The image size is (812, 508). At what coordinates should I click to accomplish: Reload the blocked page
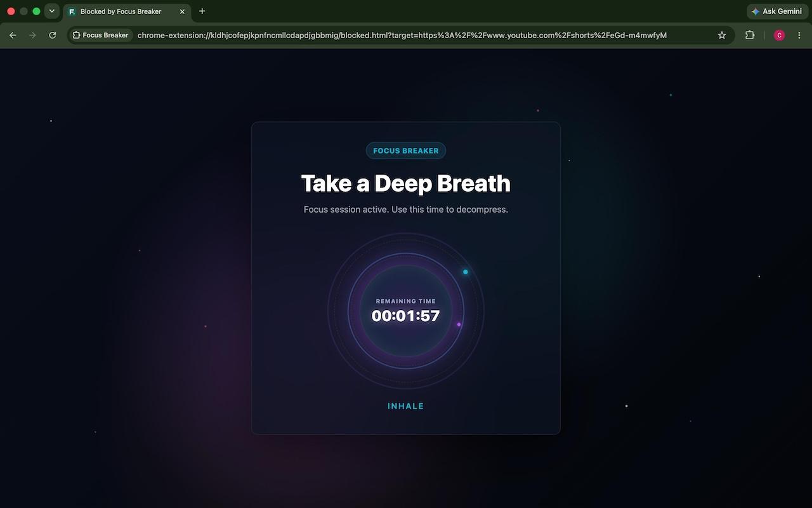tap(53, 36)
